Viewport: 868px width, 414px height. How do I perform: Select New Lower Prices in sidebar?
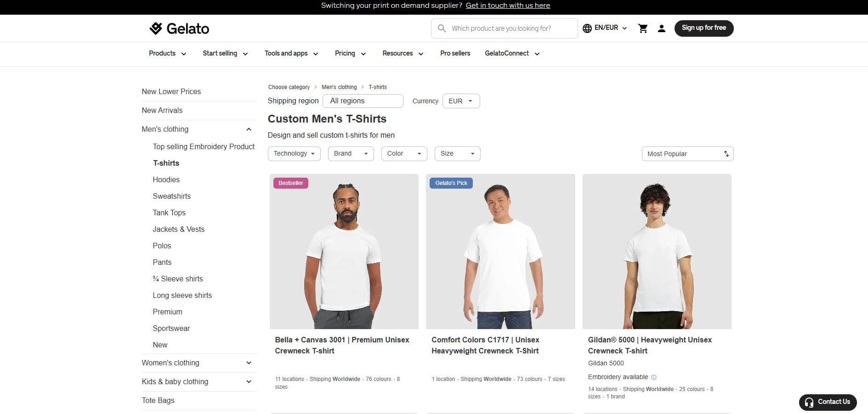click(x=171, y=92)
